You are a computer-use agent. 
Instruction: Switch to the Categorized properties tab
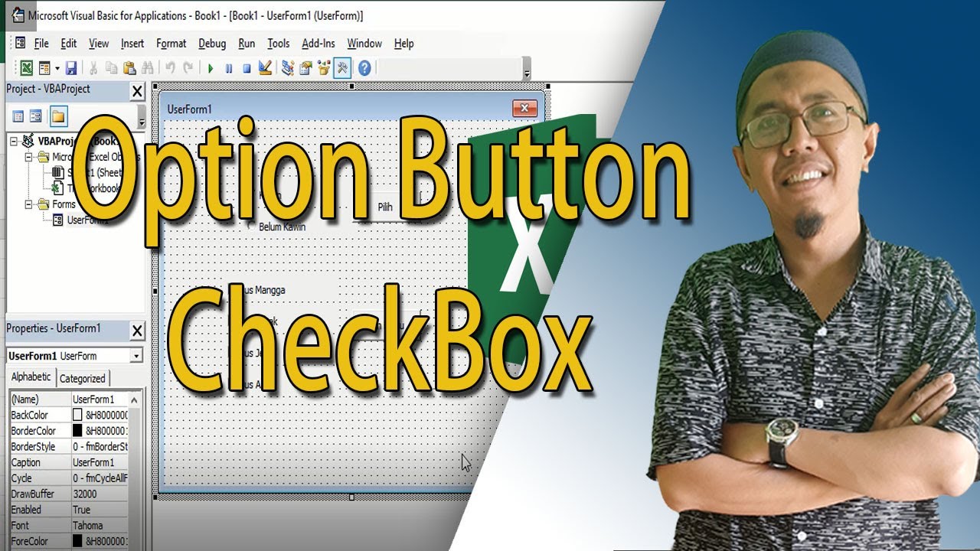tap(83, 378)
